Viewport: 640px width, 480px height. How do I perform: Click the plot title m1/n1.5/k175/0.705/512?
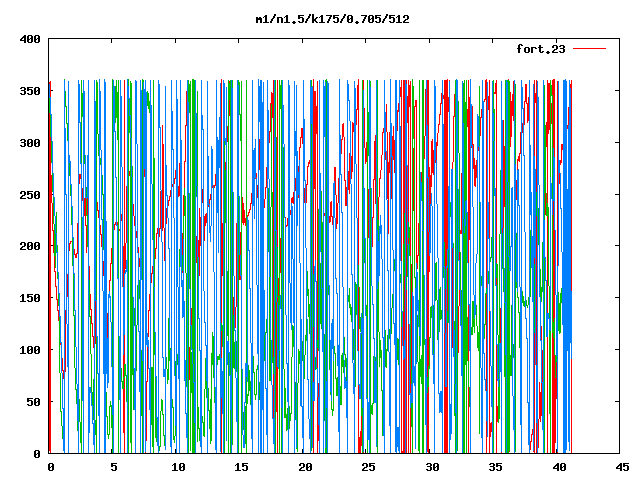pos(332,19)
